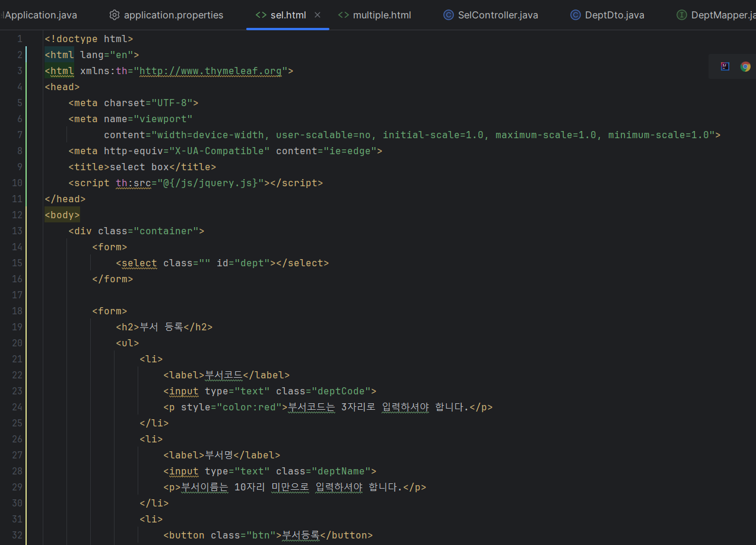
Task: Click the '<!doctype html>' line
Action: pyautogui.click(x=89, y=39)
